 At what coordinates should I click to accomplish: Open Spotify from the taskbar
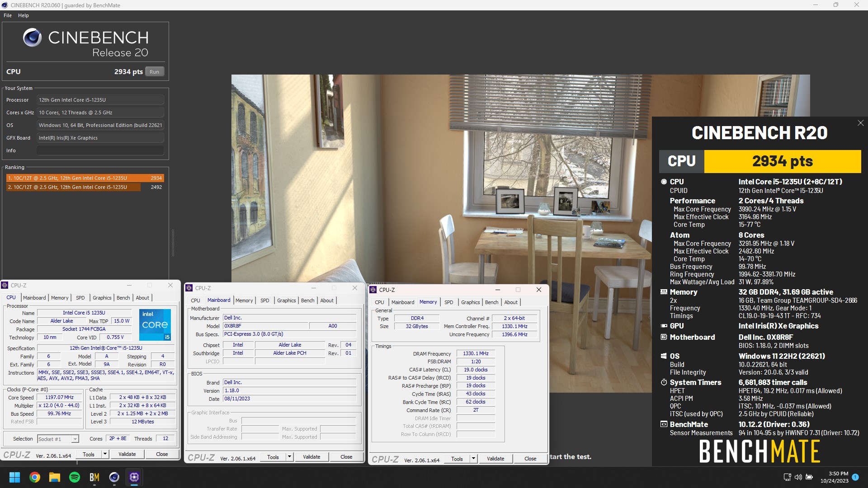75,477
